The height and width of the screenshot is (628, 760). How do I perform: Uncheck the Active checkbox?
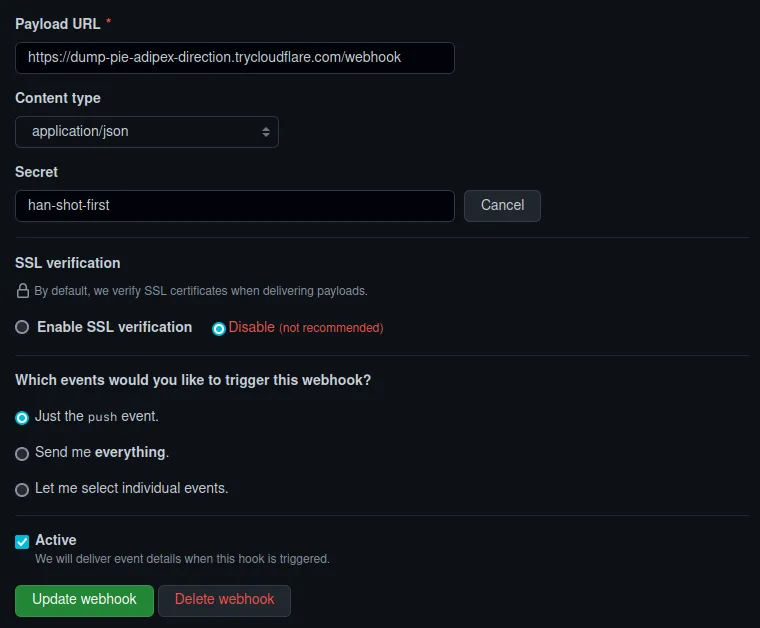(22, 542)
